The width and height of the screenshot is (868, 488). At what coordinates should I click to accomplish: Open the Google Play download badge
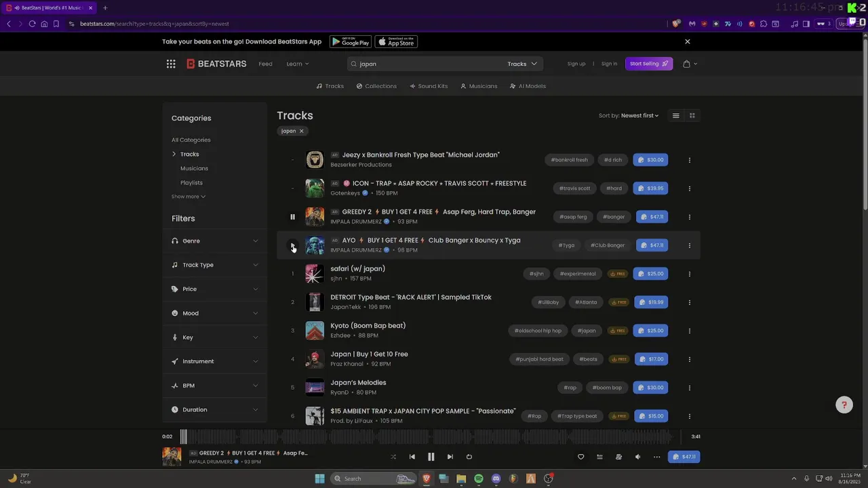[x=351, y=41]
